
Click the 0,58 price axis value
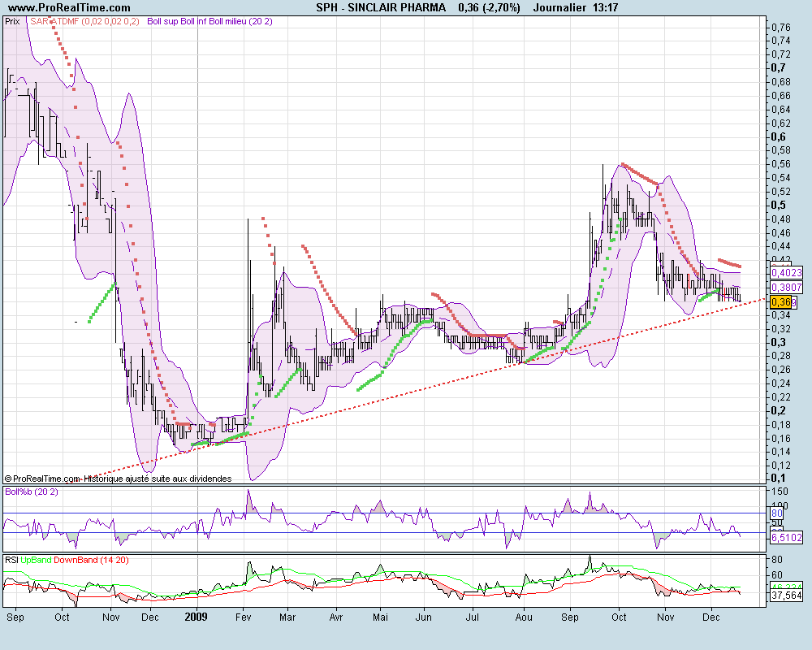click(x=781, y=150)
